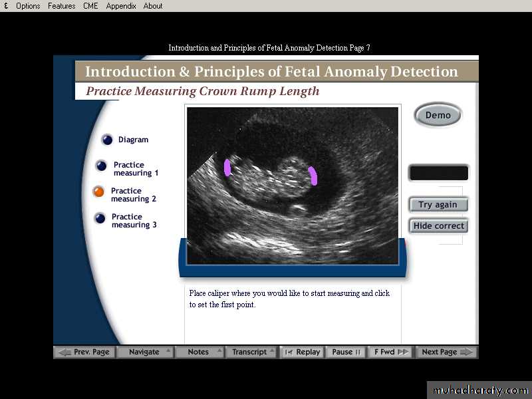Screen dimensions: 532x399
Task: Replay the current page narration
Action: tap(302, 352)
